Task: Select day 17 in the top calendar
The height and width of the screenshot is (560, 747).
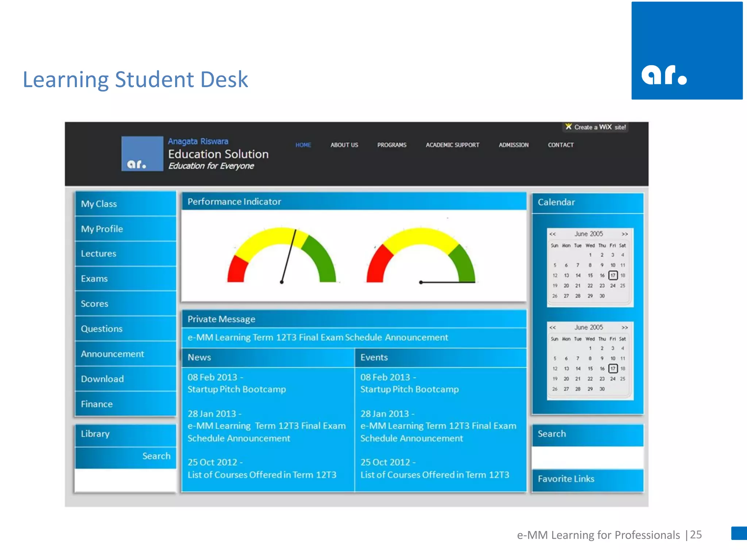Action: [613, 275]
